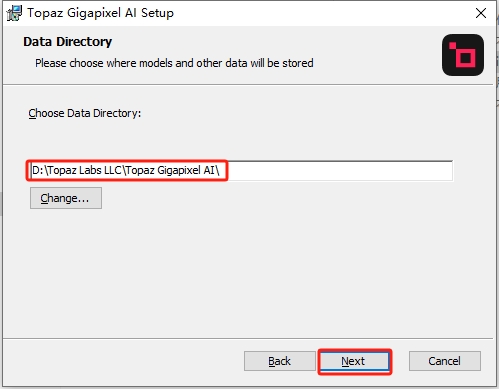This screenshot has height=389, width=499.
Task: Click the D:\ drive portion of the path
Action: click(39, 170)
